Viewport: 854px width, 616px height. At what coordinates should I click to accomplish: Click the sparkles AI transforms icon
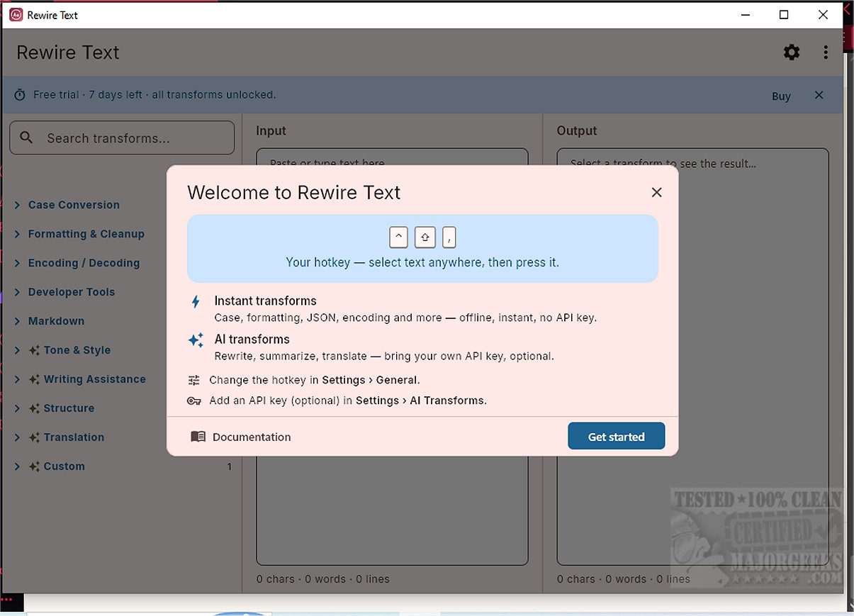coord(196,340)
